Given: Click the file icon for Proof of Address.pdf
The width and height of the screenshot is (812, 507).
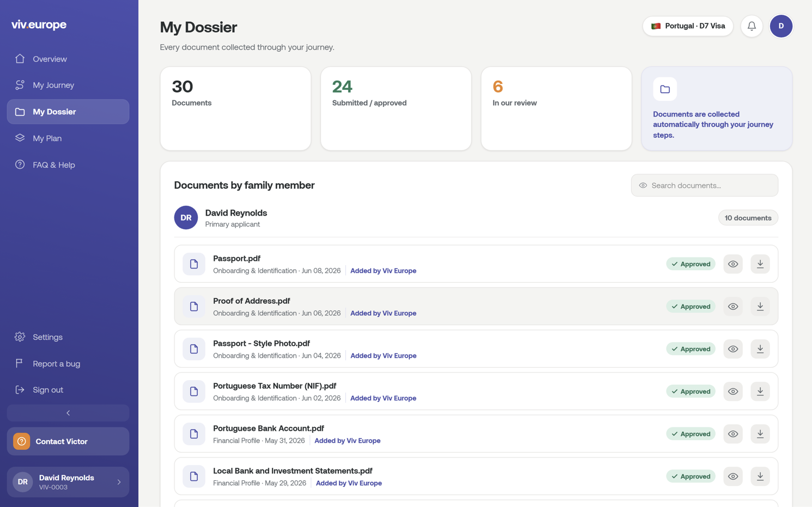Looking at the screenshot, I should click(x=194, y=307).
